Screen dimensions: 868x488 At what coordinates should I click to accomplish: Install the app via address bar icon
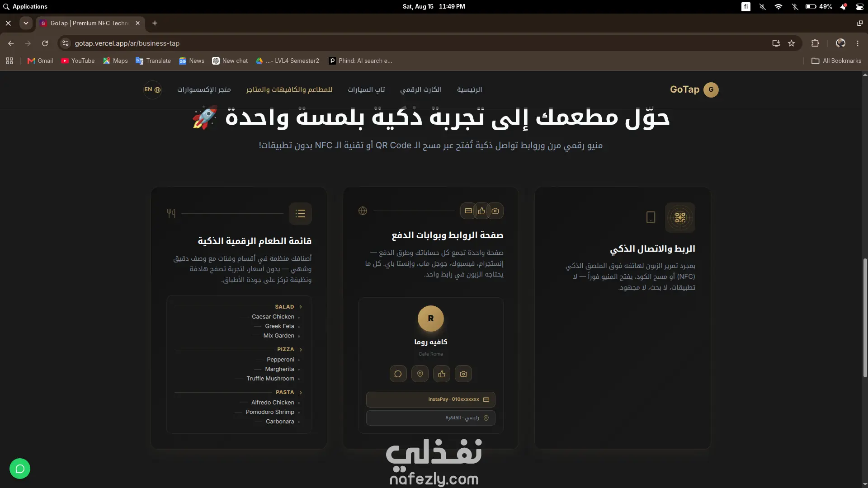(x=776, y=43)
